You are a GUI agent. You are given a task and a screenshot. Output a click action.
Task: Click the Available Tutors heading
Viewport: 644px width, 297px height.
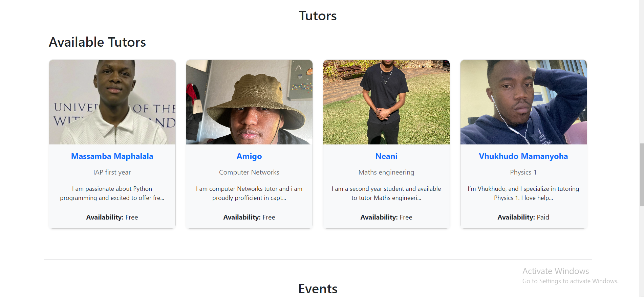[x=98, y=42]
